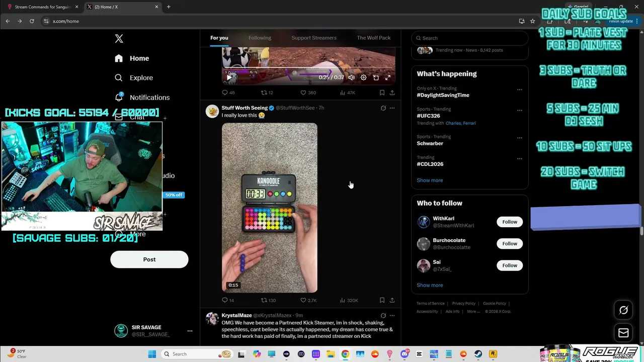This screenshot has width=644, height=362.
Task: Open options for #CDL2026 trend
Action: (x=520, y=159)
